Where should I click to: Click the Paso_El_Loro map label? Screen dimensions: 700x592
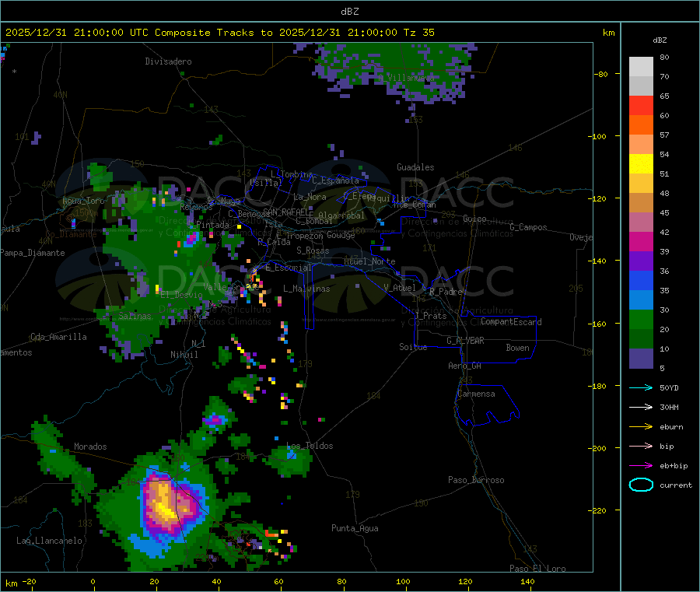pos(537,568)
